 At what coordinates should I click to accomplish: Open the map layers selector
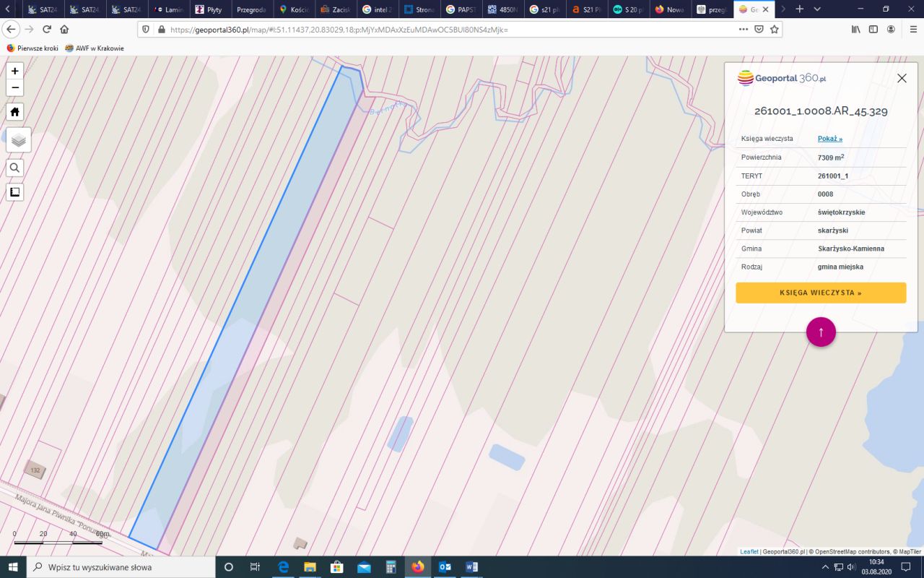19,140
